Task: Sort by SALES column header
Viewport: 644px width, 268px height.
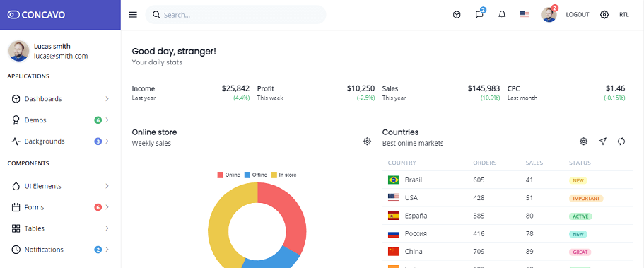Action: (x=534, y=163)
